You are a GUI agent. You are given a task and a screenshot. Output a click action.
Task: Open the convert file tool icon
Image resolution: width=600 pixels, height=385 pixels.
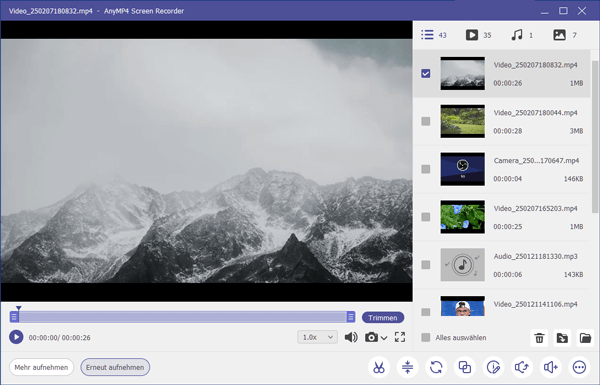pos(436,367)
